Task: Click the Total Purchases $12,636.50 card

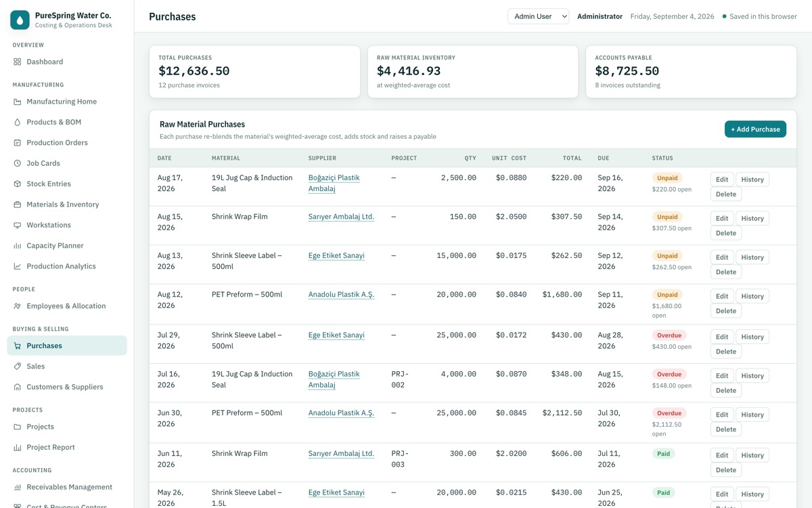Action: pos(254,72)
